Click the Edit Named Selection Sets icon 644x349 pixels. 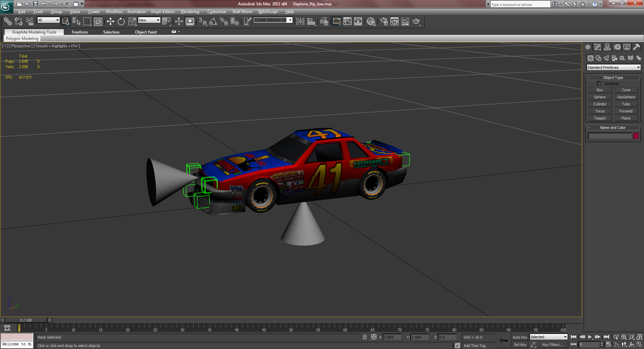tap(247, 21)
